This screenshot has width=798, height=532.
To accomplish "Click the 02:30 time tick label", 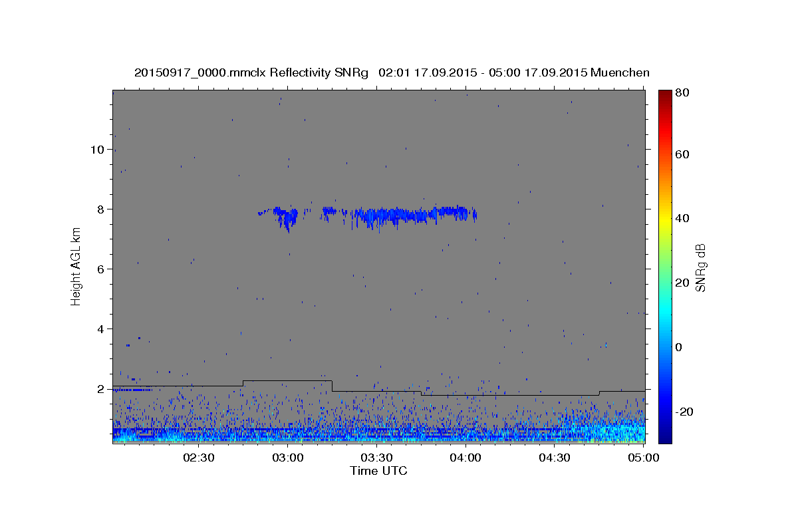I will point(199,458).
